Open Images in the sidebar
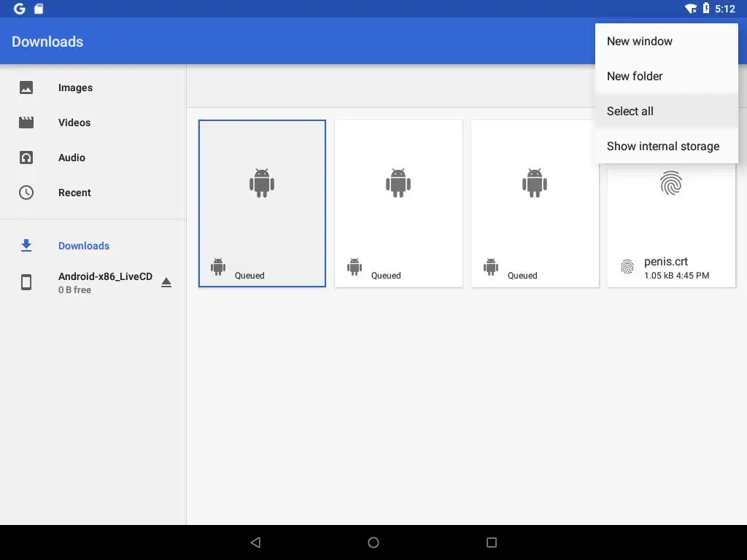Viewport: 747px width, 560px height. click(93, 87)
